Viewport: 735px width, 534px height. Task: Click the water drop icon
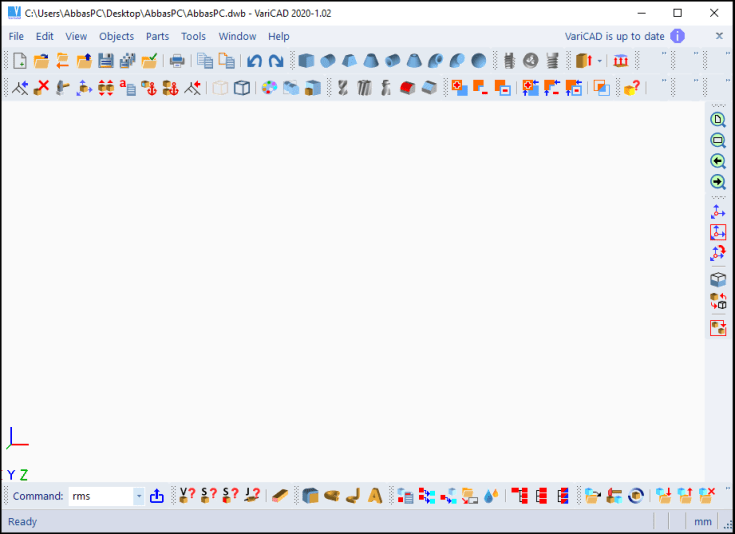(491, 496)
